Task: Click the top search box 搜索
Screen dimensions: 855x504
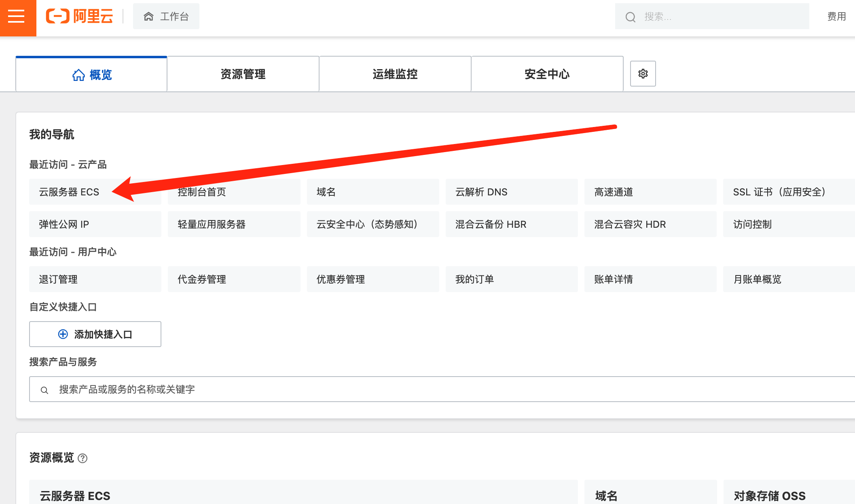Action: (x=712, y=17)
